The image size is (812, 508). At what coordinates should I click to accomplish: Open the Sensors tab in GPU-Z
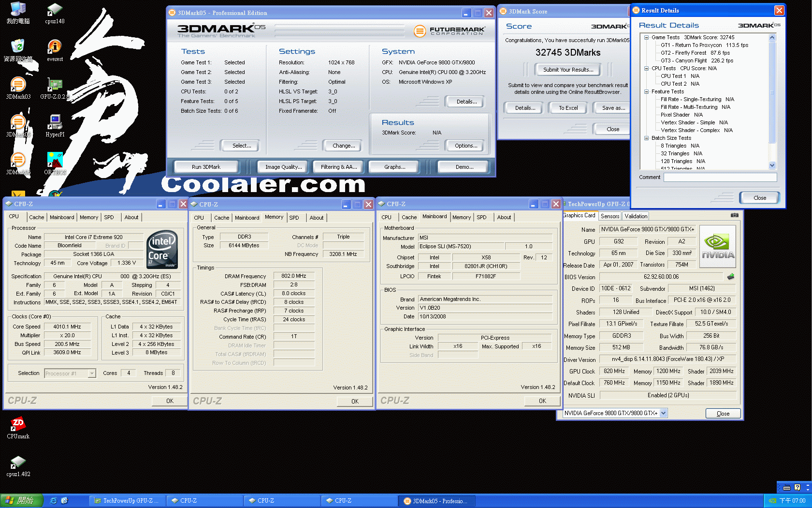610,216
